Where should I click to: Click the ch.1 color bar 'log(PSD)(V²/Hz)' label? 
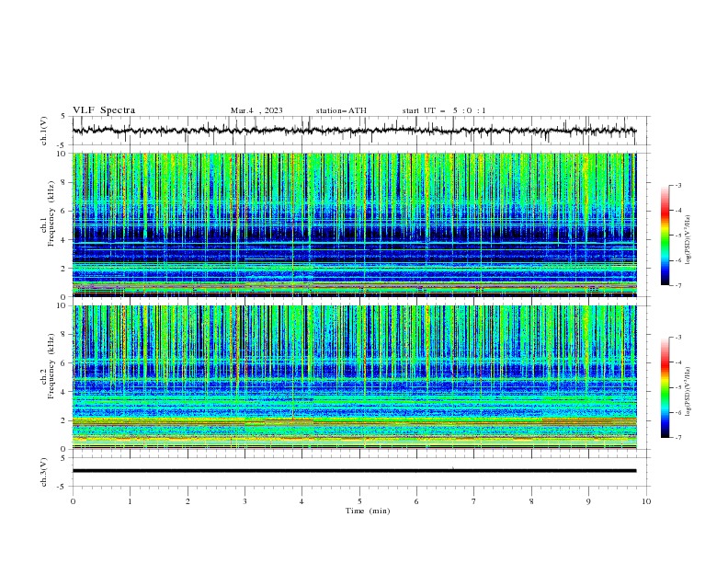tap(688, 240)
